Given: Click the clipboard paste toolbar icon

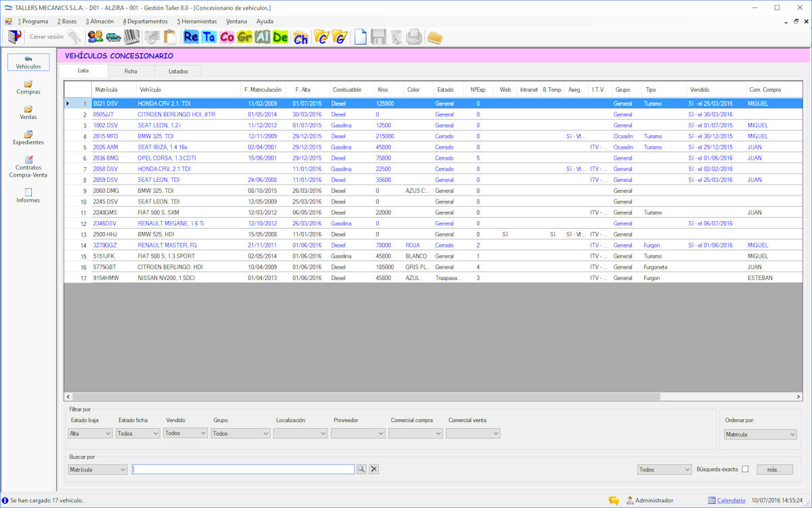Looking at the screenshot, I should (170, 37).
